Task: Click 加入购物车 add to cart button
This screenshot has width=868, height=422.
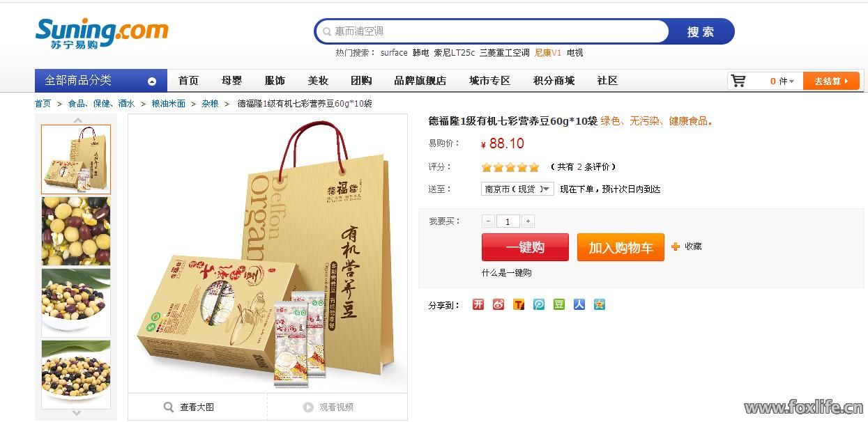Action: pos(620,247)
